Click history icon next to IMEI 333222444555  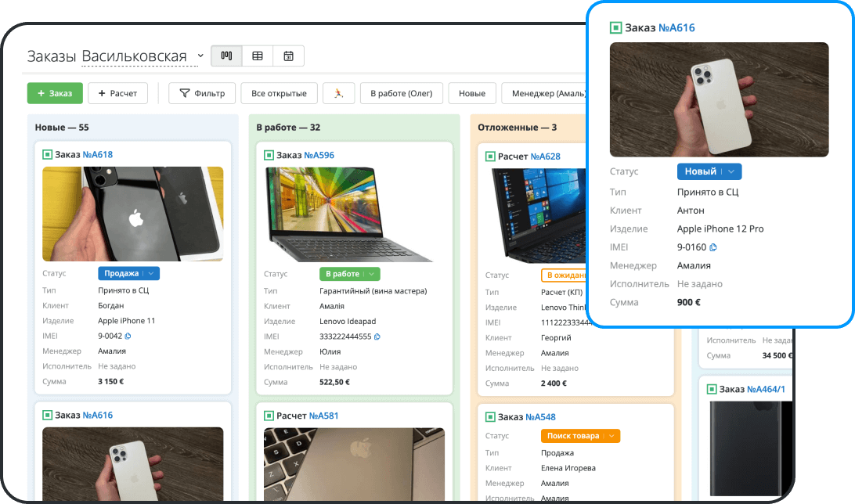(377, 337)
